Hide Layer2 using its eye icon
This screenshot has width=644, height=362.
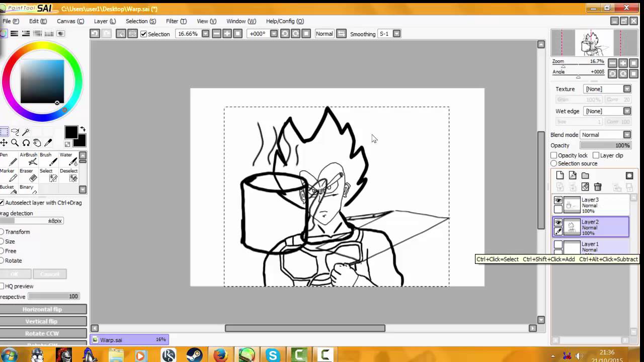(558, 223)
